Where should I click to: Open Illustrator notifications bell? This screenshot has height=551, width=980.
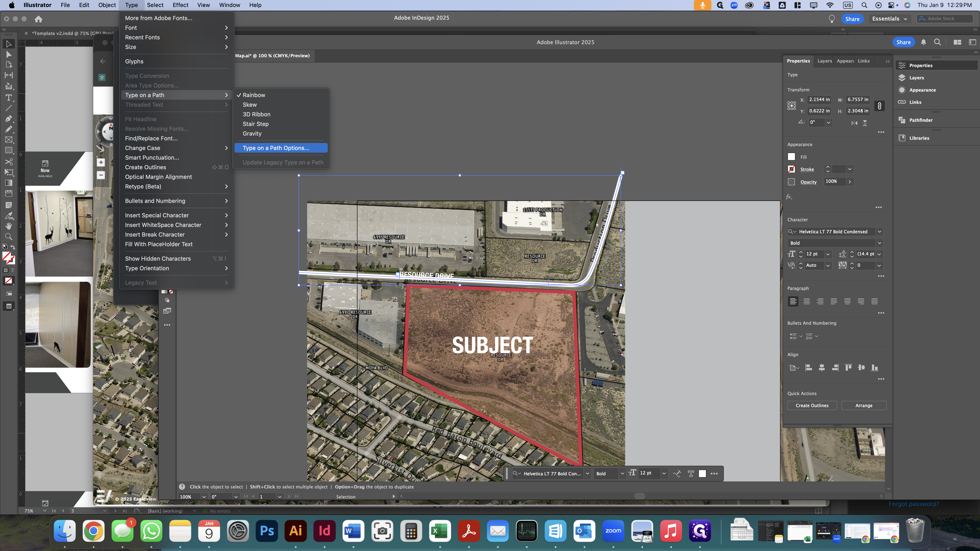[923, 42]
